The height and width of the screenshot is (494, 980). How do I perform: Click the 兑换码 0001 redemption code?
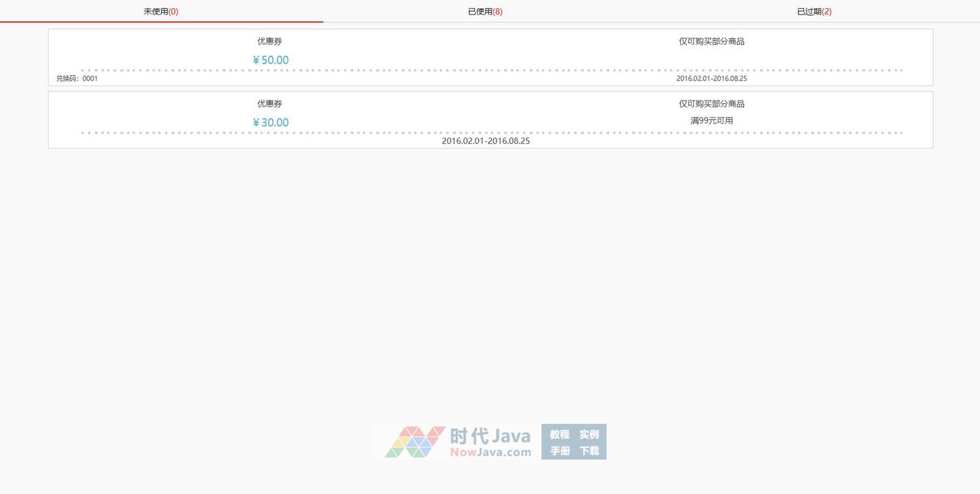77,78
